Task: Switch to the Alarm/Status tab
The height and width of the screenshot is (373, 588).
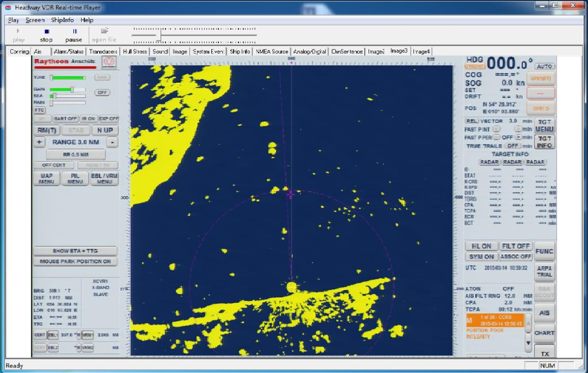Action: pos(69,51)
